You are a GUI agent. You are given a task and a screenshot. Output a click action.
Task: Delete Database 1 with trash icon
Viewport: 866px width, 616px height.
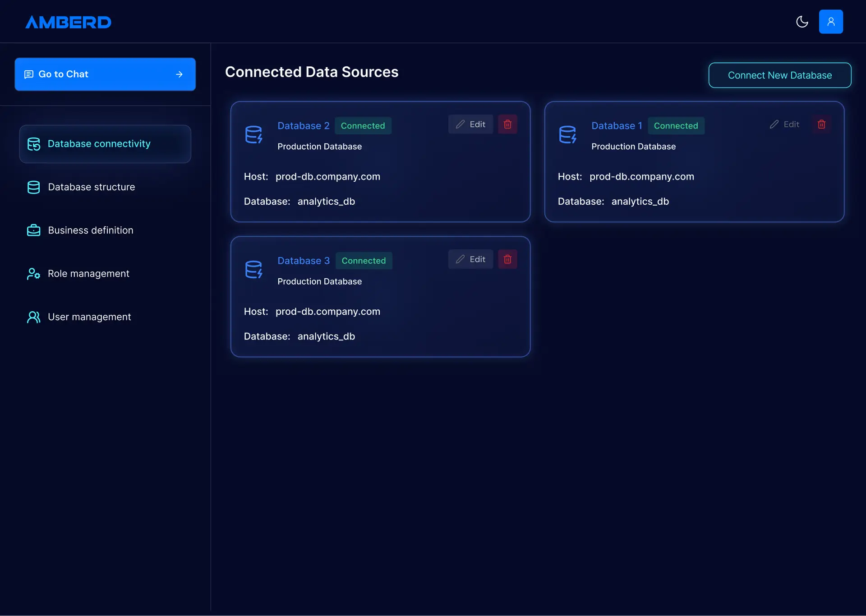821,124
